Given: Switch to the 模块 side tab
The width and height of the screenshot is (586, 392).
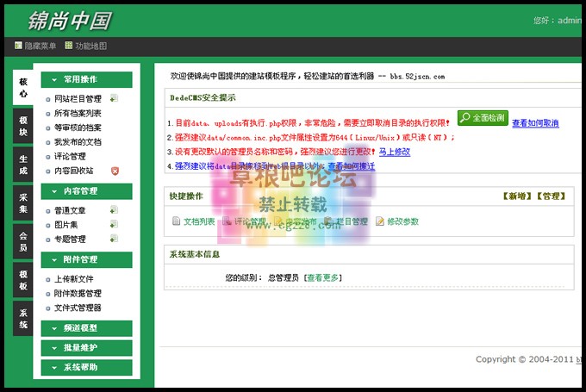Looking at the screenshot, I should tap(23, 126).
